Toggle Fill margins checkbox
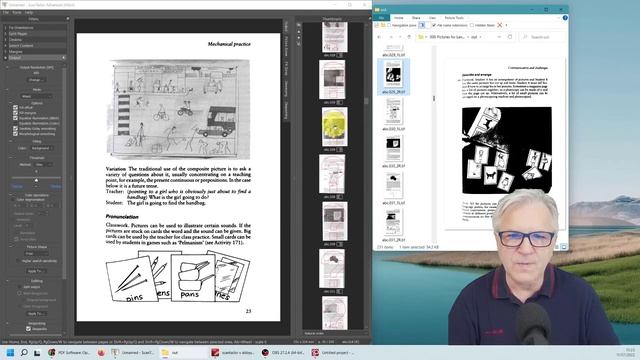 click(x=16, y=113)
